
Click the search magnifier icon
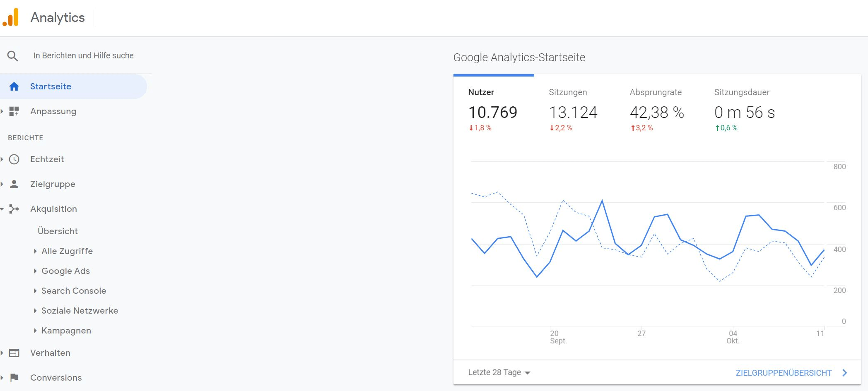pos(13,56)
